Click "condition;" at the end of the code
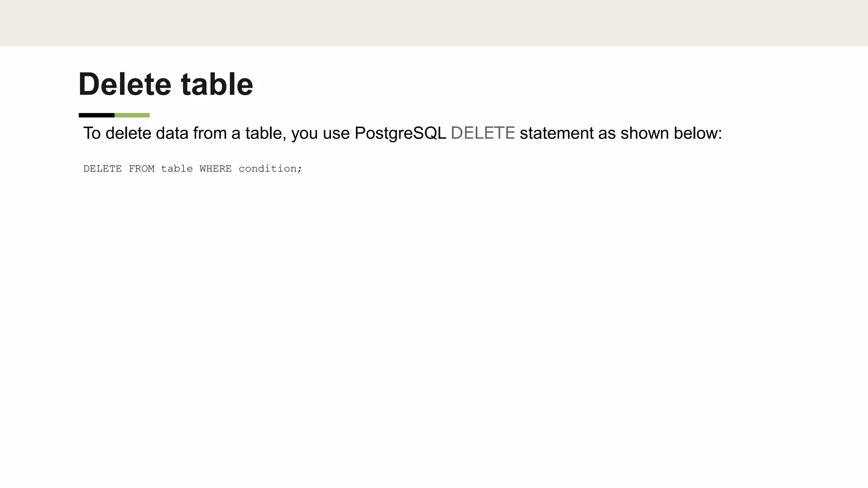Viewport: 868px width, 488px height. 270,169
